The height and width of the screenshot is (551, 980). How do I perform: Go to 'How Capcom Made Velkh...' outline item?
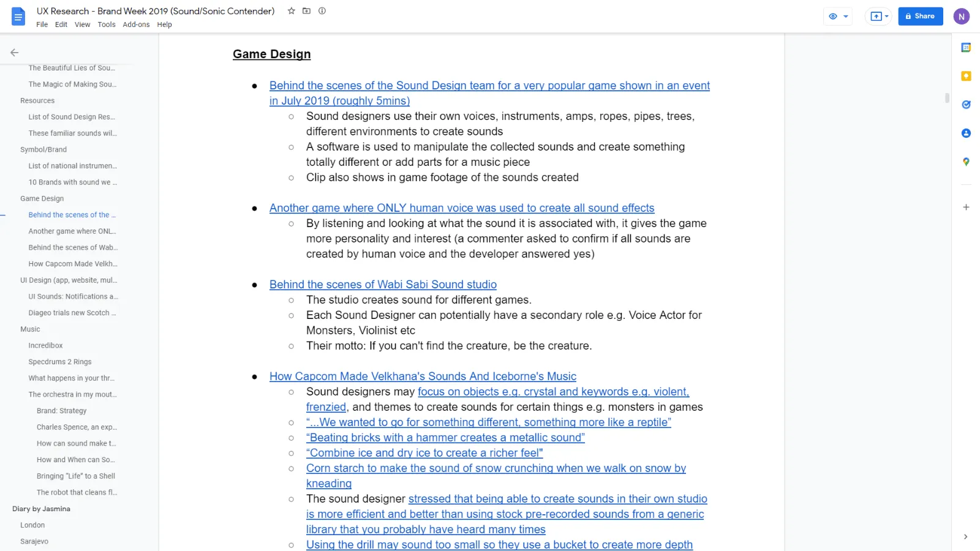[x=73, y=264]
